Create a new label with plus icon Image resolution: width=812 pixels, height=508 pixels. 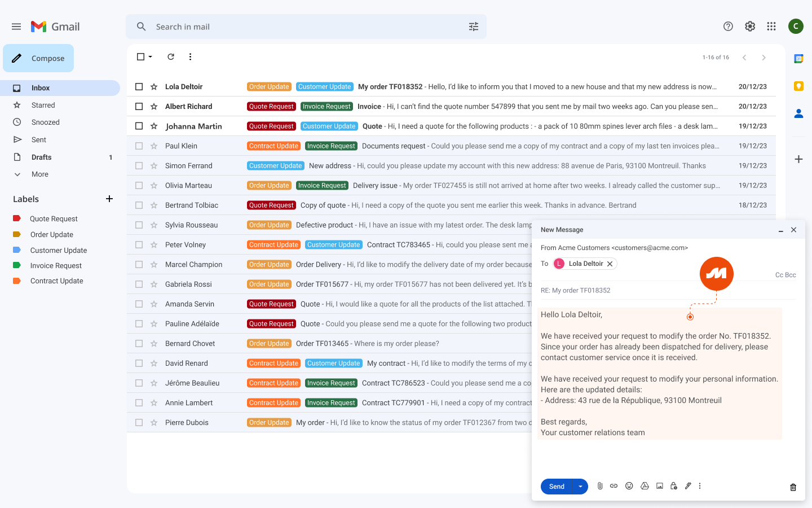pyautogui.click(x=109, y=199)
